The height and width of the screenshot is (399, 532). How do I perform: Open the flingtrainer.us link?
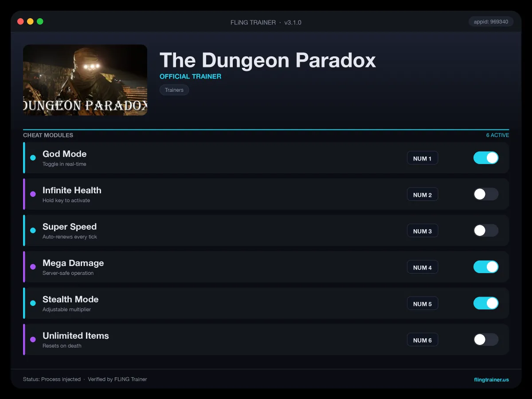coord(491,379)
